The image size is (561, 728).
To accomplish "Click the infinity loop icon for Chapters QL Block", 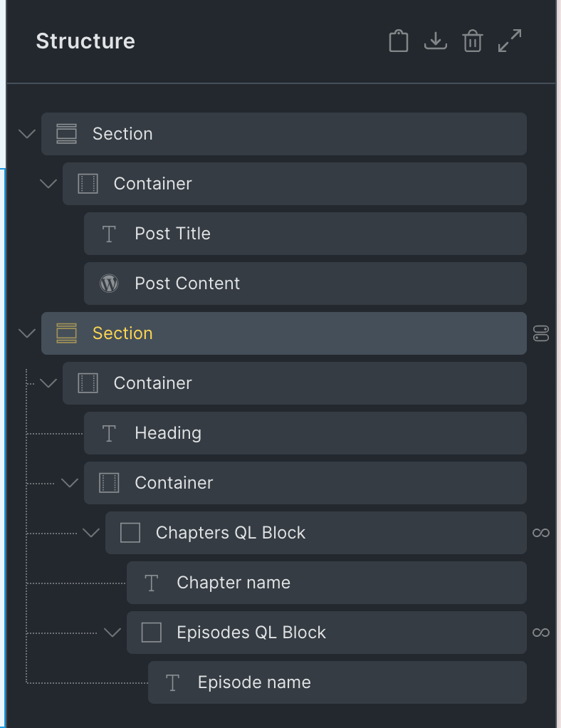I will (x=541, y=533).
